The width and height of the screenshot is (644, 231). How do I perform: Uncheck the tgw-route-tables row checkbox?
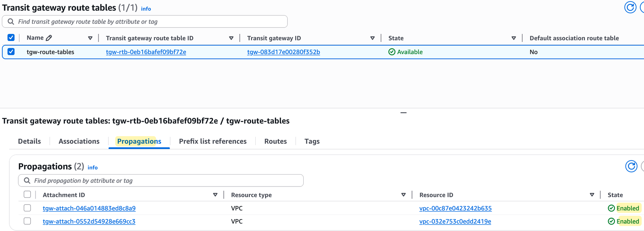[x=11, y=52]
